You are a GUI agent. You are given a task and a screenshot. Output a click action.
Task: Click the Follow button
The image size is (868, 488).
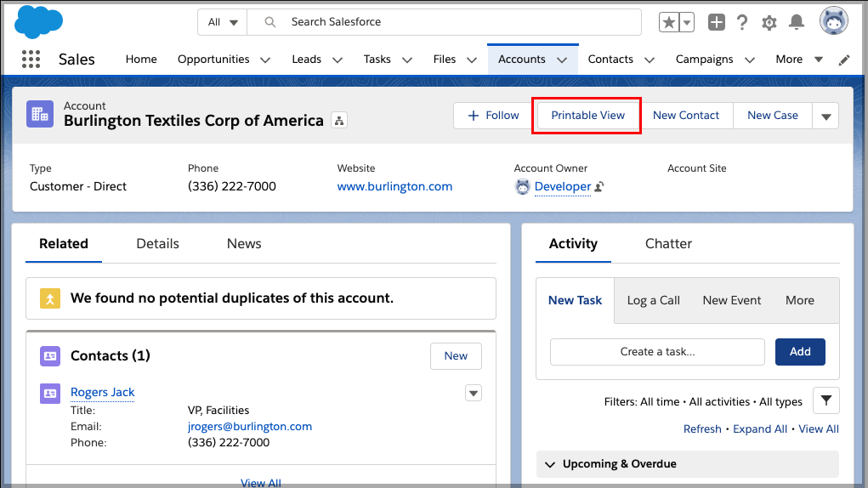(x=493, y=116)
